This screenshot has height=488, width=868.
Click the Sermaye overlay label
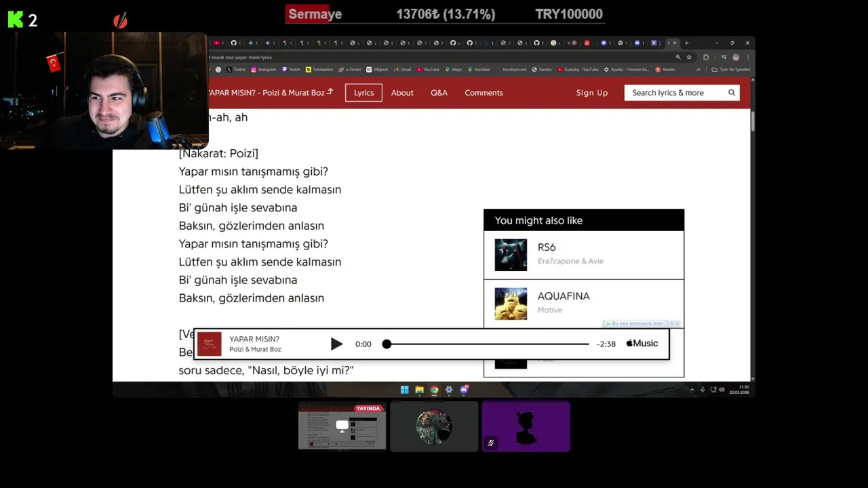(315, 14)
